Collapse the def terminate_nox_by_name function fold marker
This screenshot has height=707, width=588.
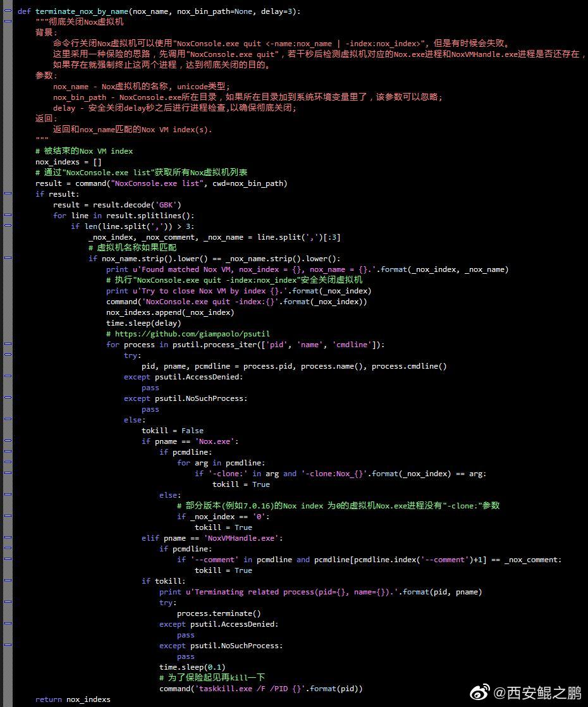tap(8, 11)
